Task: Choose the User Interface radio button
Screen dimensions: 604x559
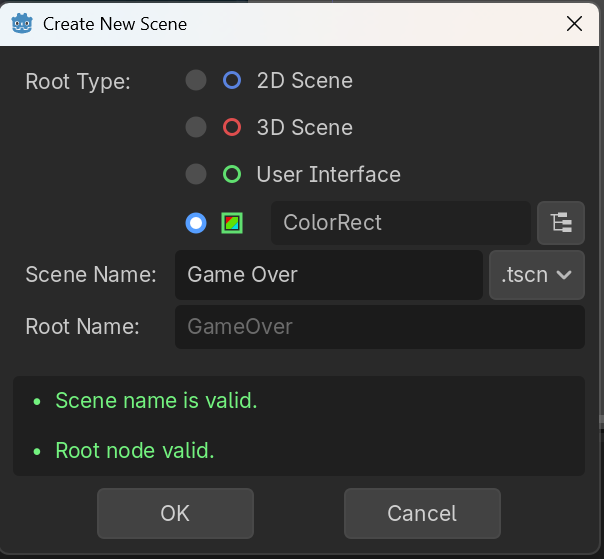Action: pos(196,174)
